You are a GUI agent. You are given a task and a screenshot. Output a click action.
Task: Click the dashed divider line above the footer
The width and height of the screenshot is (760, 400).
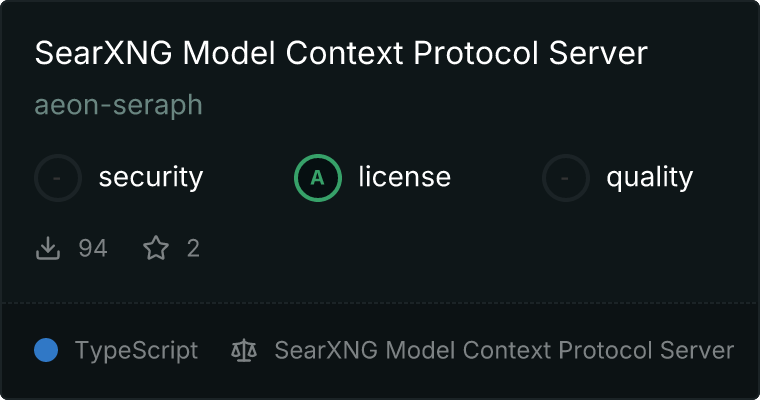point(380,302)
